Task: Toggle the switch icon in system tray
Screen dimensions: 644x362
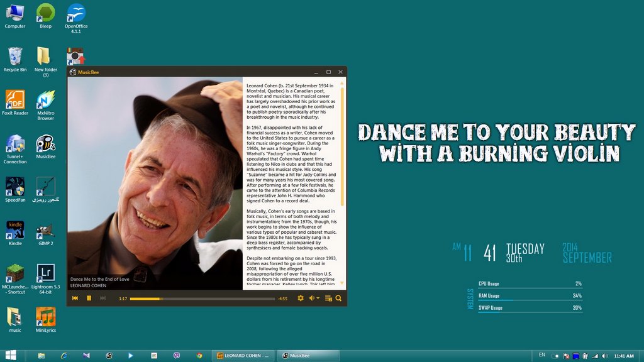Action: click(x=555, y=356)
